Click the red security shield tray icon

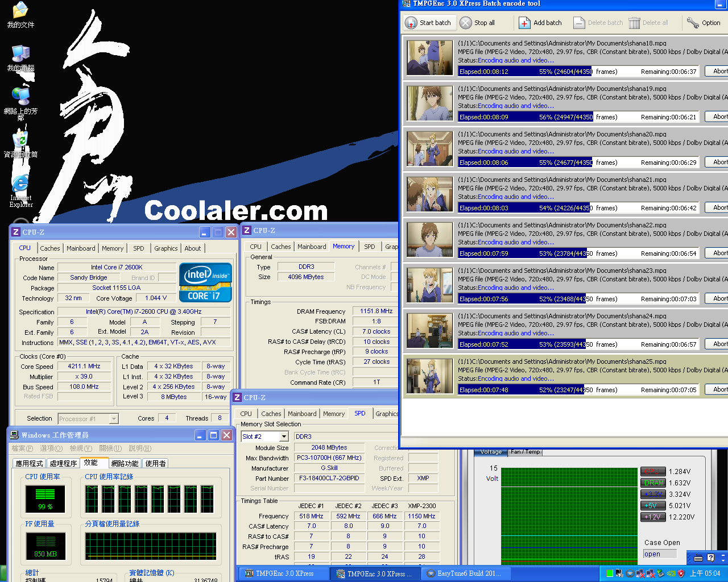[681, 573]
